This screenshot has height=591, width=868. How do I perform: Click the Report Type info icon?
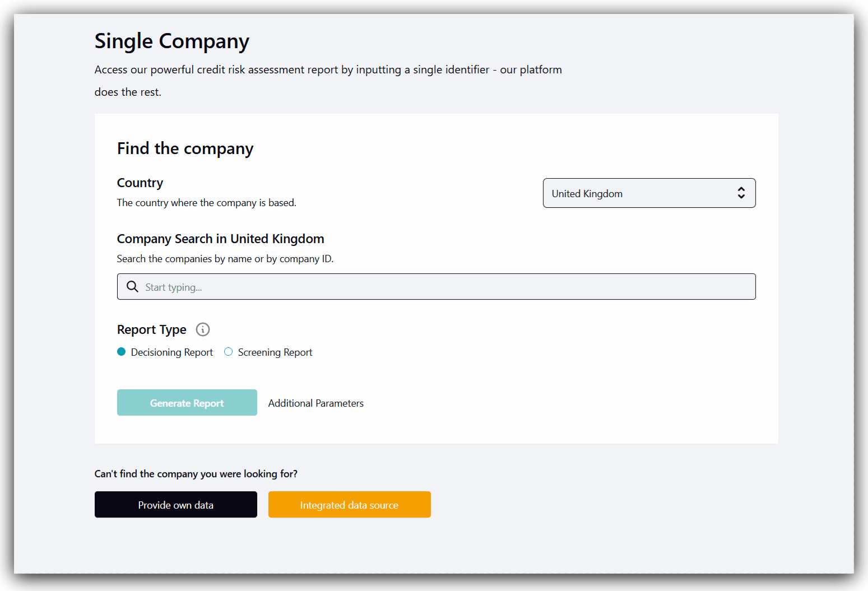point(203,329)
